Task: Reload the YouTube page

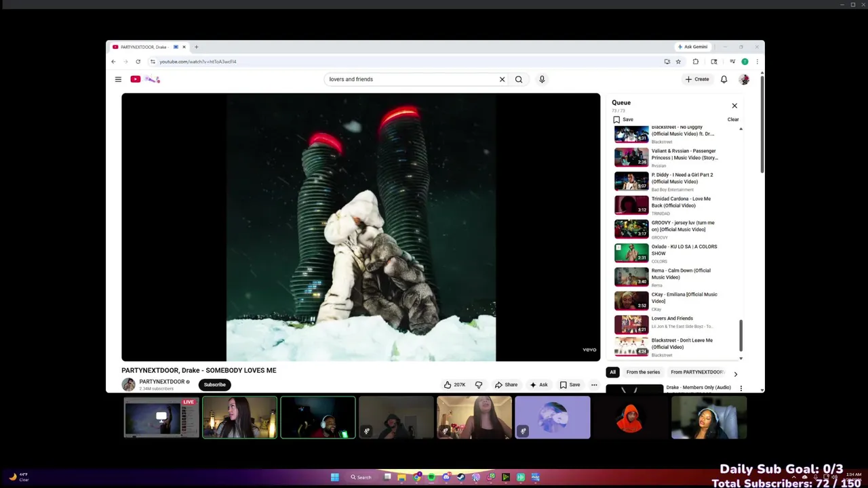Action: click(138, 62)
